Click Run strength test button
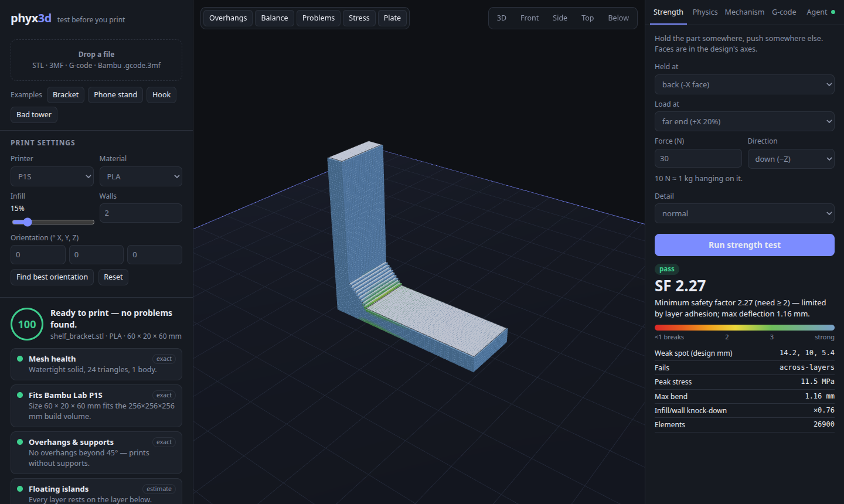This screenshot has width=844, height=504. coord(744,245)
